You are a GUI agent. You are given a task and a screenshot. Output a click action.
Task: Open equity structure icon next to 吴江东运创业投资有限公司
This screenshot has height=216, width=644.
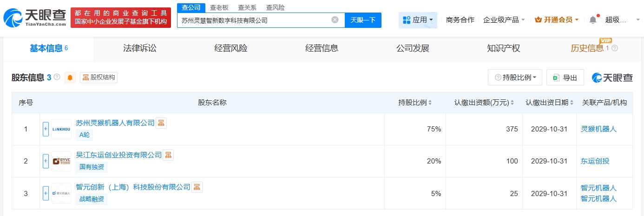(168, 155)
